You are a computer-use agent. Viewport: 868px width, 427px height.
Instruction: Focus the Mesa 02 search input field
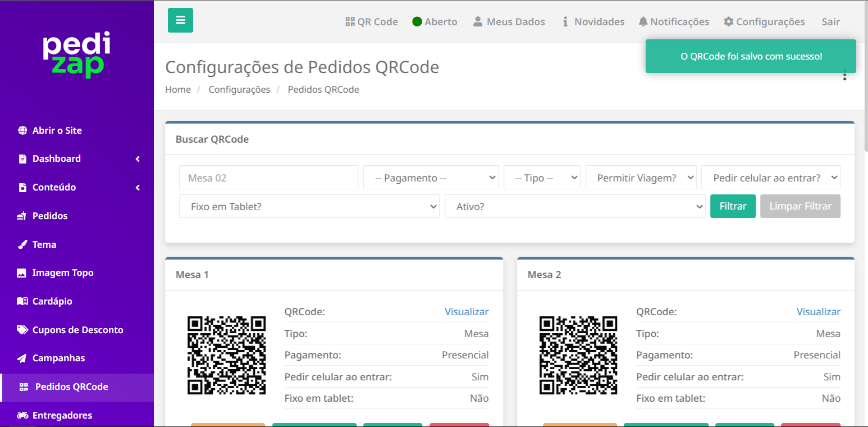coord(268,178)
